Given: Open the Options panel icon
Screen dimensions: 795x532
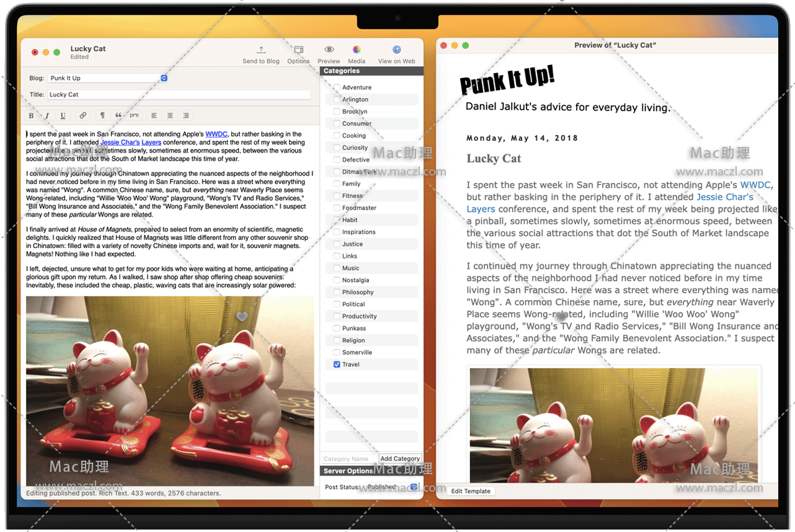Looking at the screenshot, I should point(298,50).
